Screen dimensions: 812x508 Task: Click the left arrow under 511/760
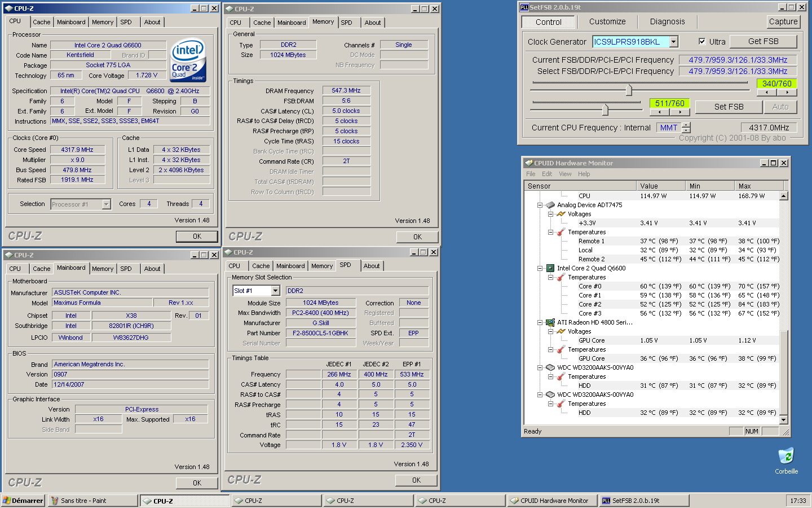[659, 111]
